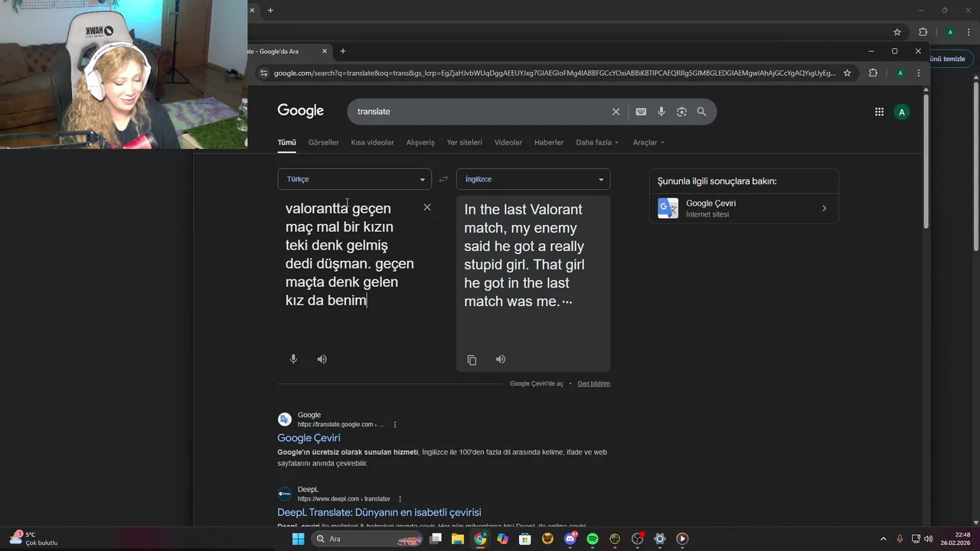The width and height of the screenshot is (980, 551).
Task: Open the volume control in system tray
Action: pyautogui.click(x=928, y=539)
